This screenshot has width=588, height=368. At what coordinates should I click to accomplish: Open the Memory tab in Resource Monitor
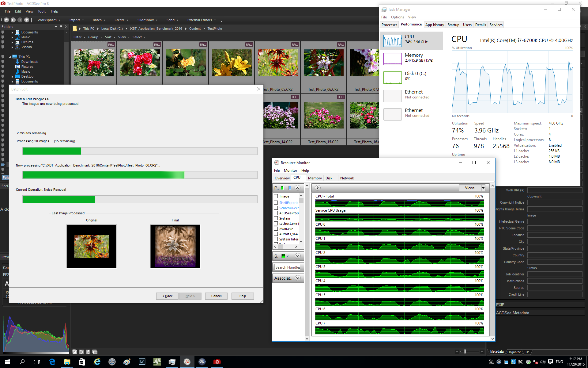click(315, 178)
